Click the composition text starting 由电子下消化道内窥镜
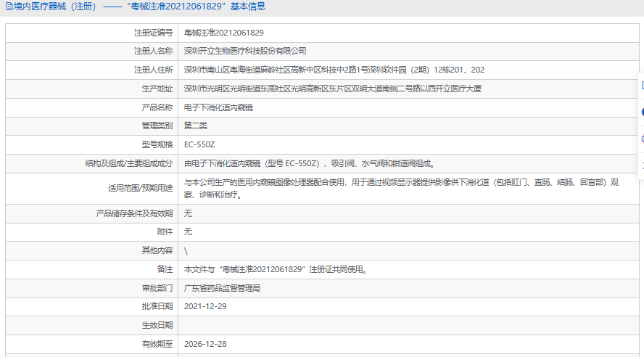This screenshot has height=357, width=644. [x=310, y=163]
